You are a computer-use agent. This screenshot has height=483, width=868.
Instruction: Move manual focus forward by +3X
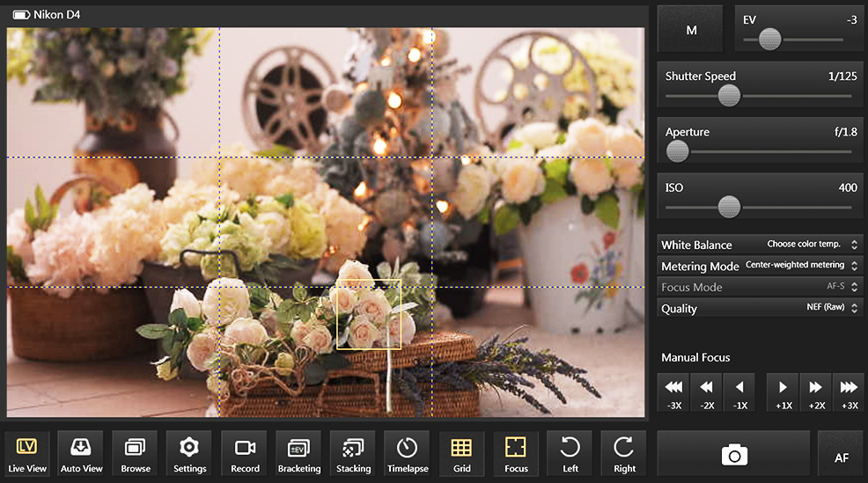(x=850, y=392)
